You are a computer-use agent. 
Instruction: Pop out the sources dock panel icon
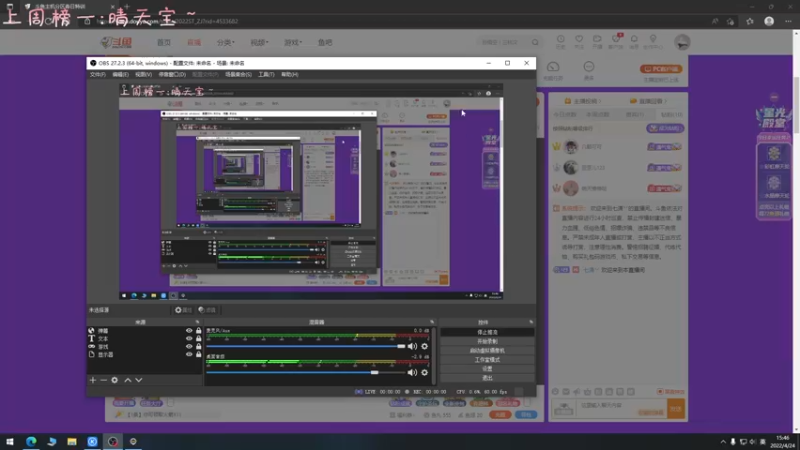[x=197, y=322]
